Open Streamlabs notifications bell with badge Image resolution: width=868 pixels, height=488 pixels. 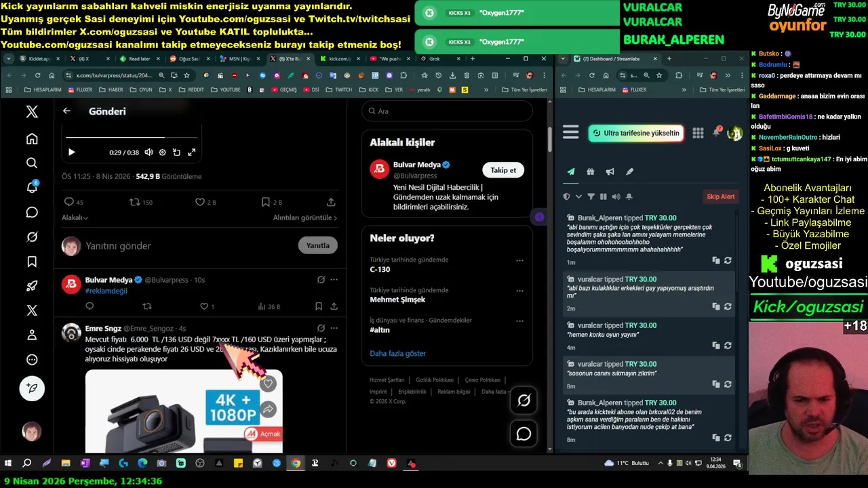[716, 132]
